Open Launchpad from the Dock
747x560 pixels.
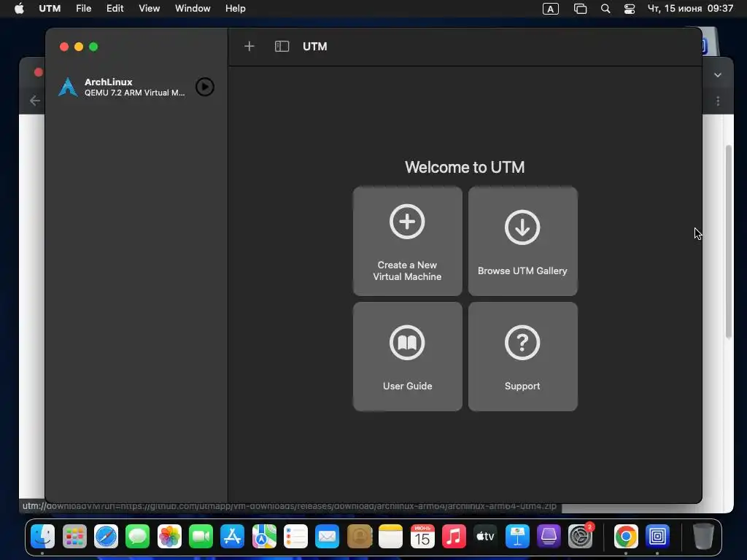tap(74, 537)
